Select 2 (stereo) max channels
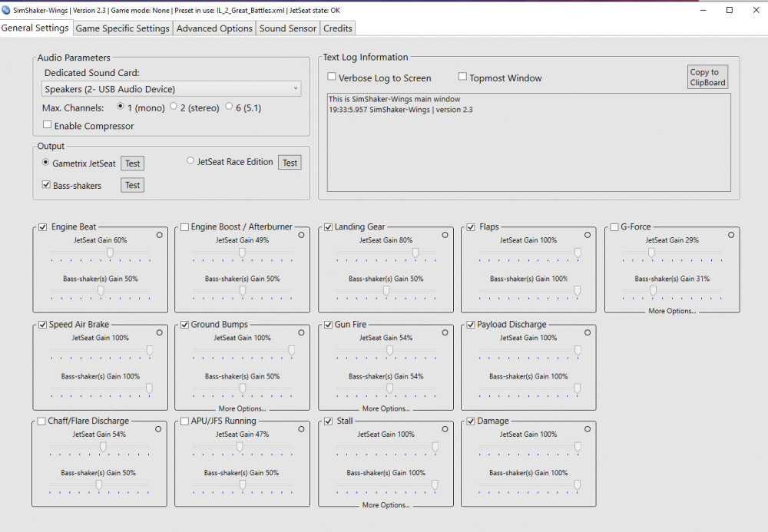The height and width of the screenshot is (532, 768). [x=174, y=106]
